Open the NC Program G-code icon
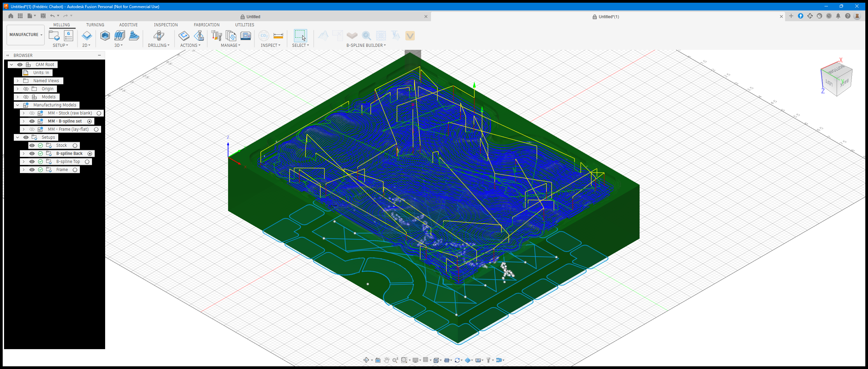The width and height of the screenshot is (868, 369). click(x=68, y=35)
